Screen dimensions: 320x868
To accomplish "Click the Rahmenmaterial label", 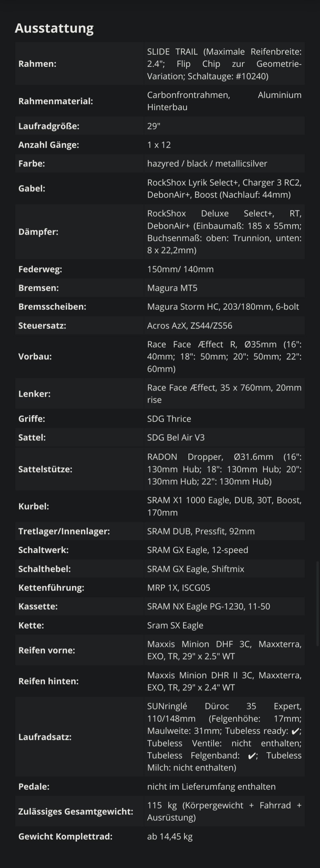I will pos(56,101).
